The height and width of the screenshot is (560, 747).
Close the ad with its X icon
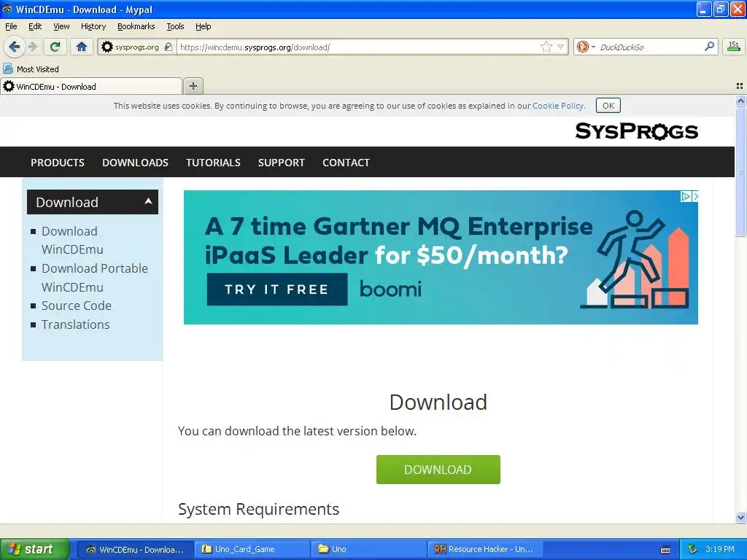click(x=695, y=196)
